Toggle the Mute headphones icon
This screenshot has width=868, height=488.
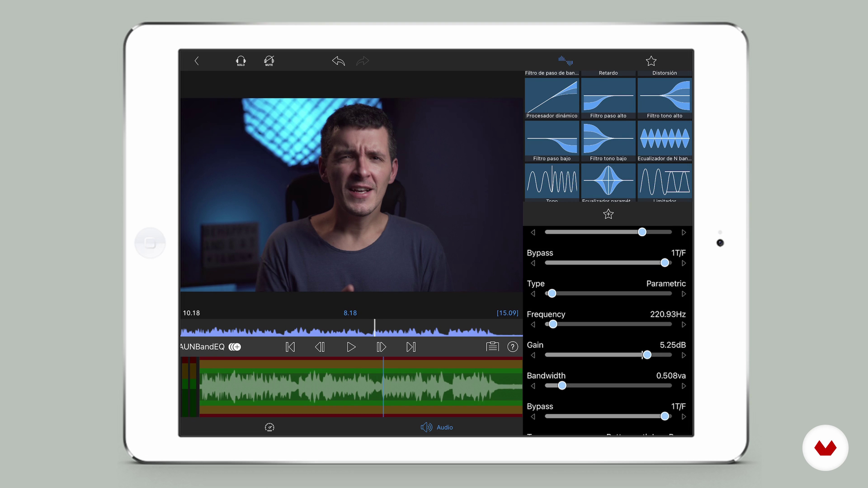tap(269, 61)
